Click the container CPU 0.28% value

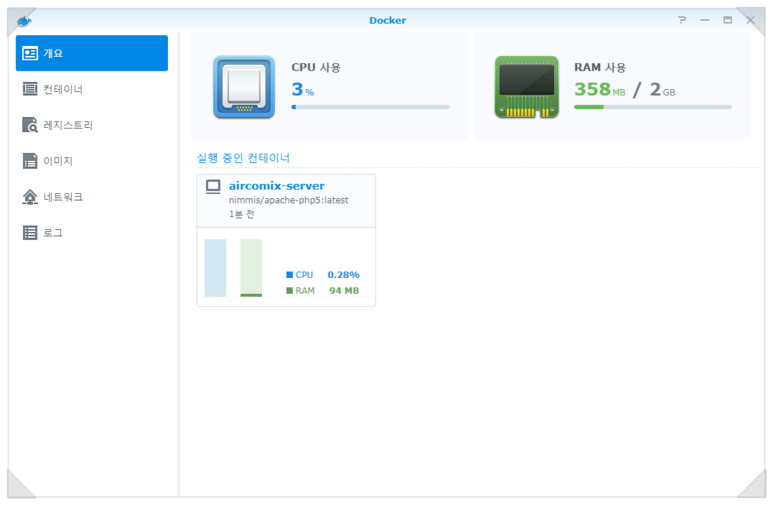click(x=344, y=275)
